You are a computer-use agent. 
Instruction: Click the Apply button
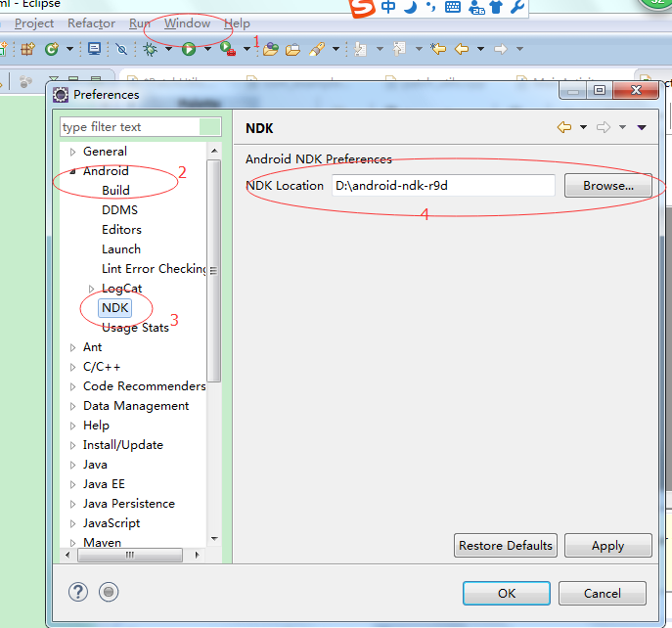(x=608, y=546)
